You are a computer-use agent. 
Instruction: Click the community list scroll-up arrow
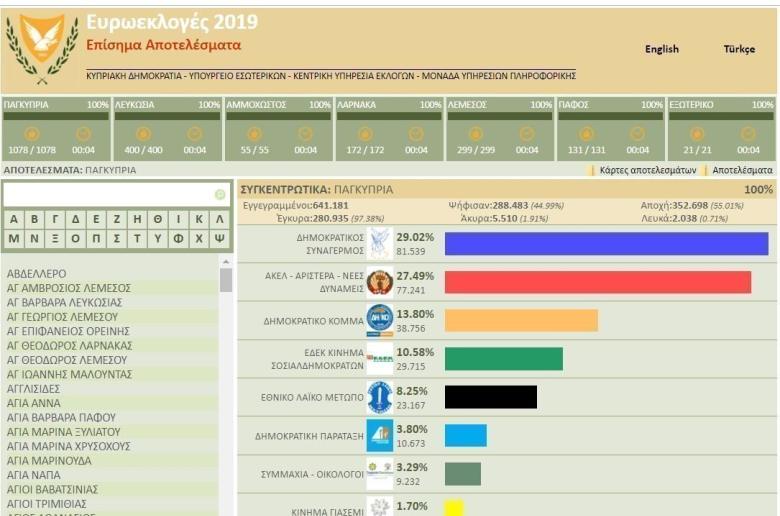click(226, 262)
